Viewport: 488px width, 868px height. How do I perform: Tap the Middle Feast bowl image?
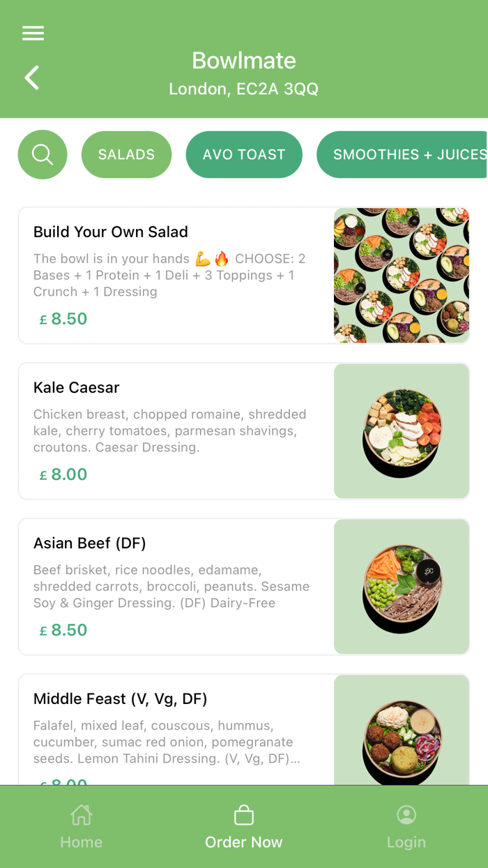tap(402, 733)
